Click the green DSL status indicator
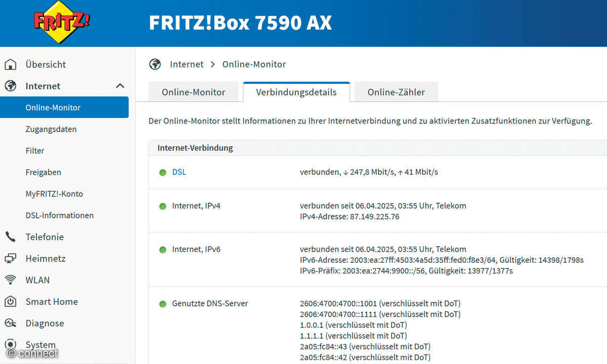 click(x=163, y=172)
